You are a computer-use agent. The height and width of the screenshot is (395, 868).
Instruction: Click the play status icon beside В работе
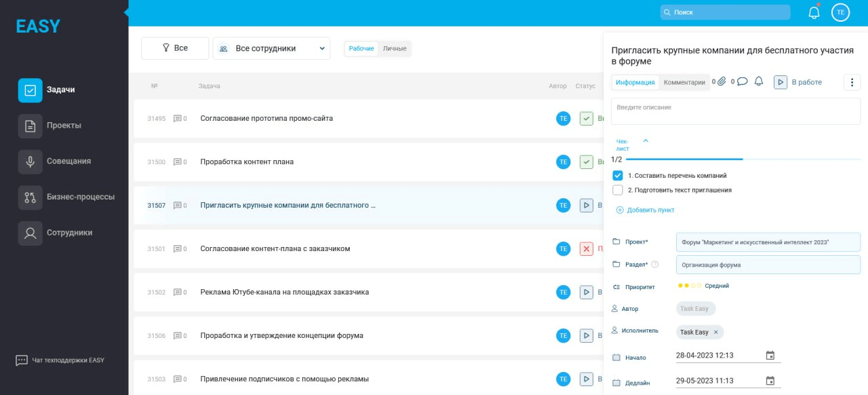pyautogui.click(x=781, y=82)
